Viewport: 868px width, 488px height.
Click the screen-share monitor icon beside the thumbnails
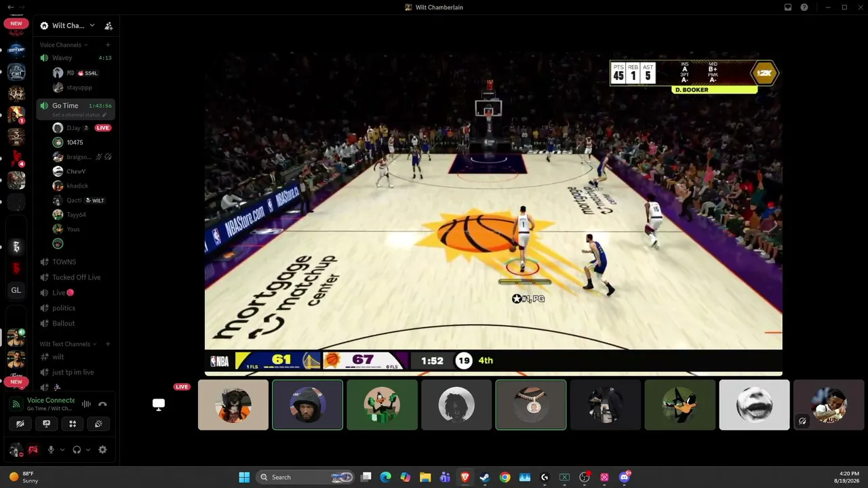(x=159, y=405)
